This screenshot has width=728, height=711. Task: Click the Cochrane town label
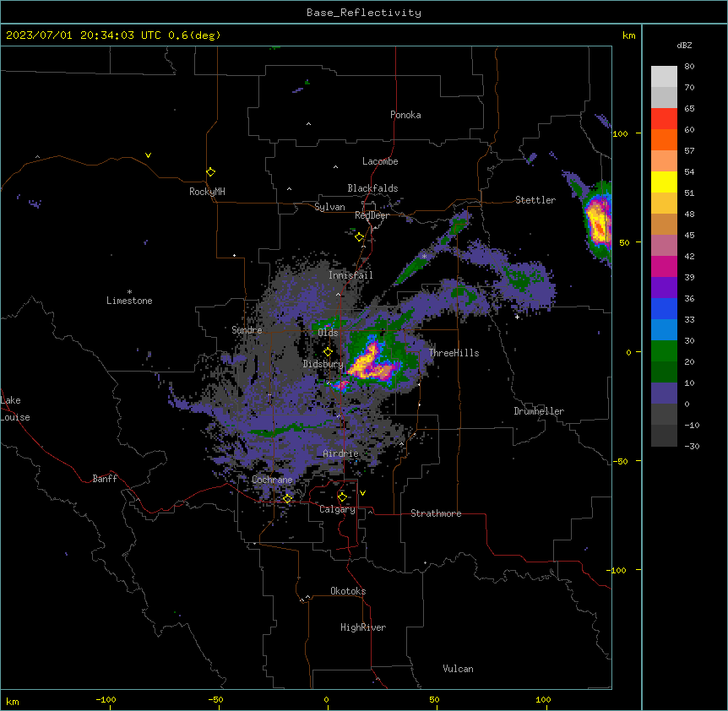pyautogui.click(x=273, y=480)
